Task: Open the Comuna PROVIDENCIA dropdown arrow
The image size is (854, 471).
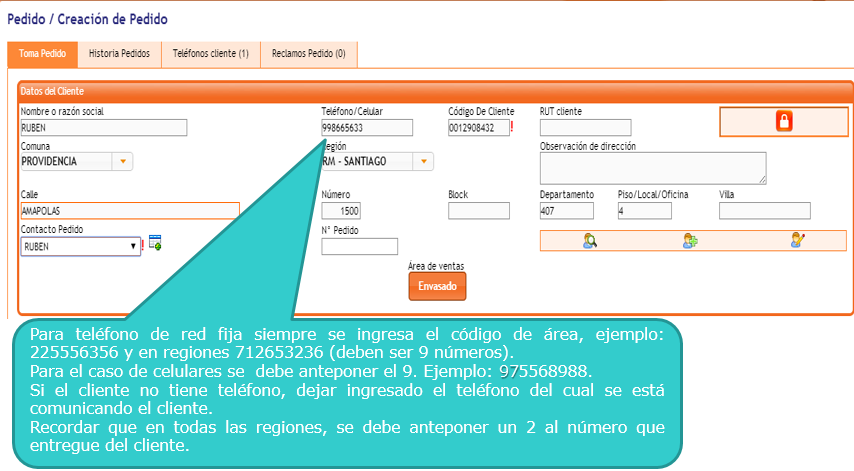Action: [123, 162]
